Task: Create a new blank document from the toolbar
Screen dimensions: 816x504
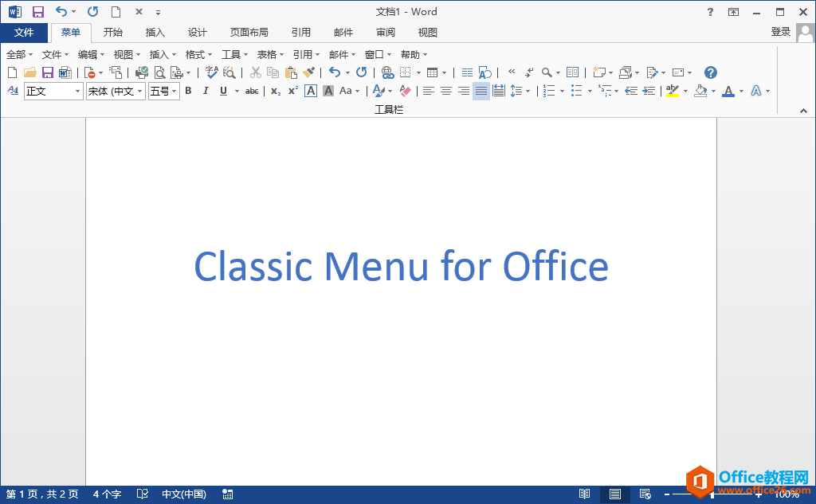Action: tap(12, 72)
